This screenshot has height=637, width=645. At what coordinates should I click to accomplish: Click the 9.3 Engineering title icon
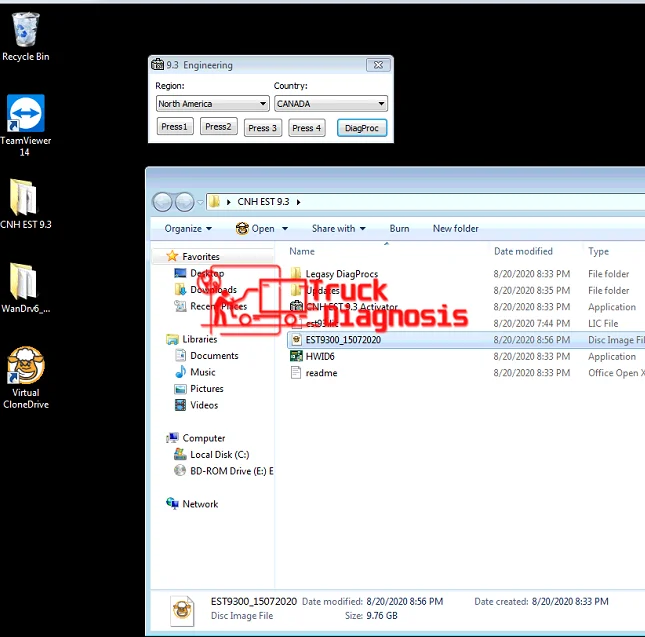157,65
